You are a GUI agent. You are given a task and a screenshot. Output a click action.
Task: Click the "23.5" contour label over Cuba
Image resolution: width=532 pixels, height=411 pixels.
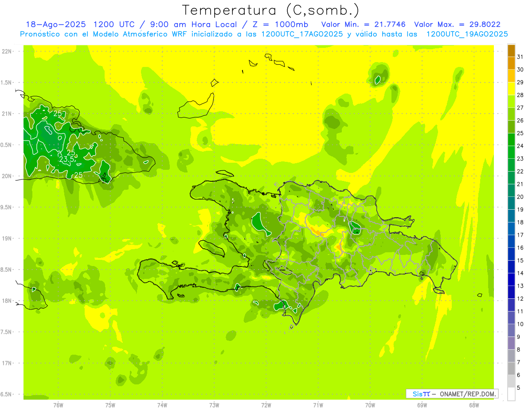click(x=66, y=160)
